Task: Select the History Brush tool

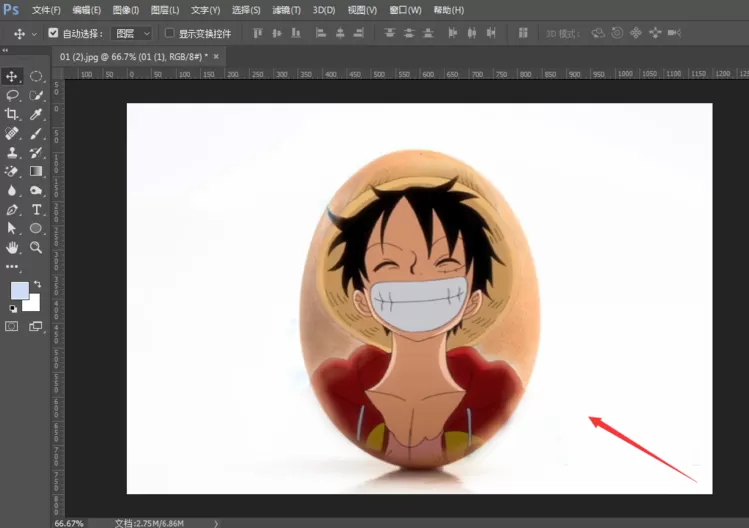Action: point(36,152)
